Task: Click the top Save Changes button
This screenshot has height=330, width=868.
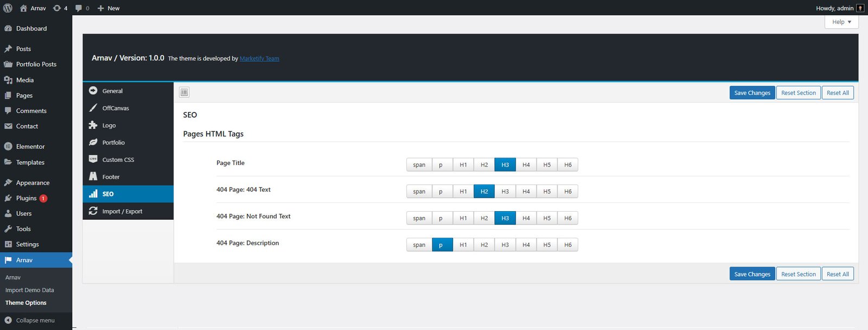Action: pos(752,93)
